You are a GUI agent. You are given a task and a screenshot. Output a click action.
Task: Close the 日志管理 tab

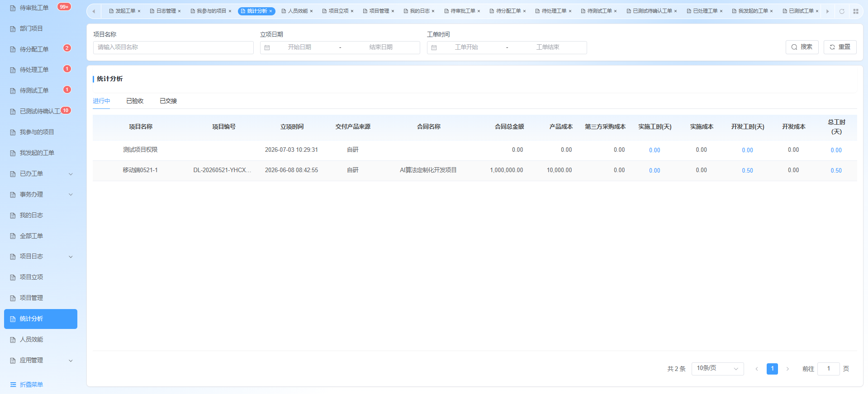180,11
